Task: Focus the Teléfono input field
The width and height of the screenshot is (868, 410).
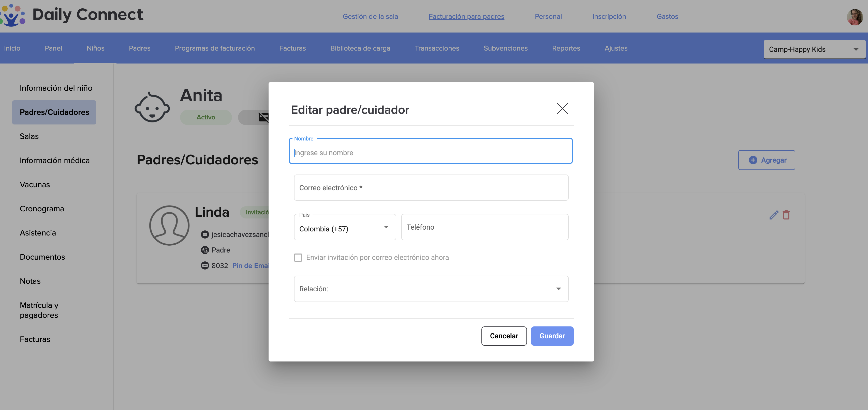Action: (x=484, y=227)
